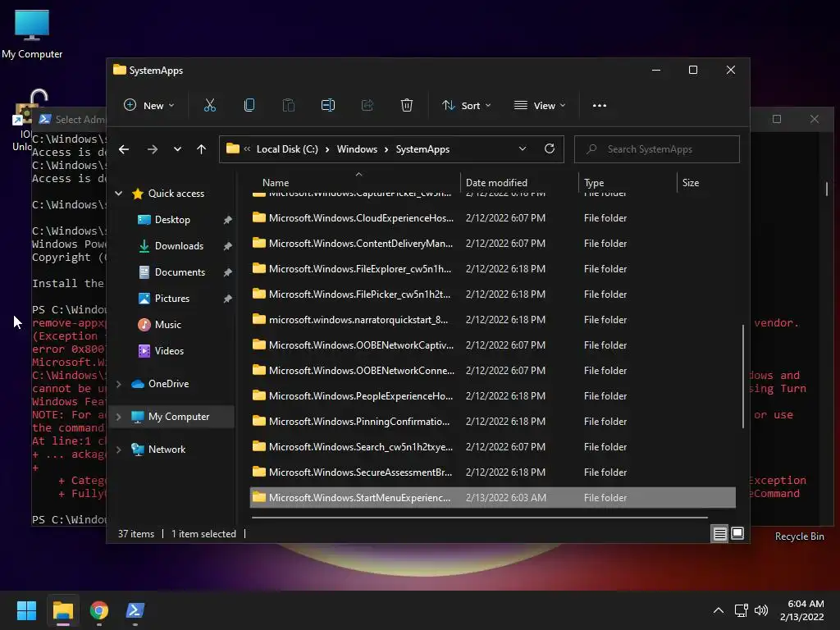Switch to details view layout icon

(x=720, y=533)
